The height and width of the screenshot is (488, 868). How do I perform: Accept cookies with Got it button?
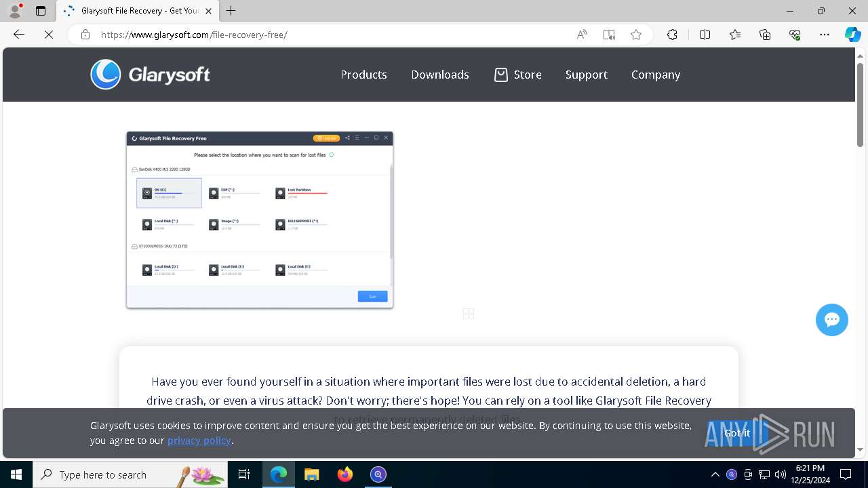click(x=737, y=433)
